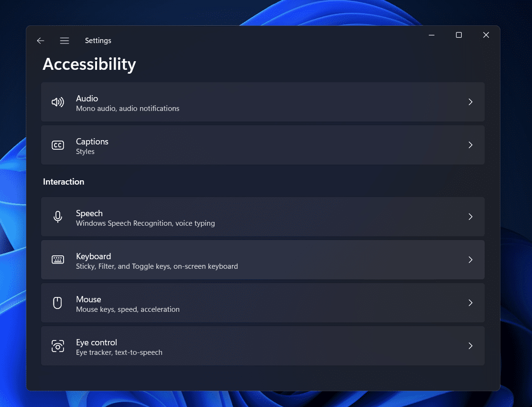Click the Mouse accessibility icon
This screenshot has width=532, height=407.
57,303
